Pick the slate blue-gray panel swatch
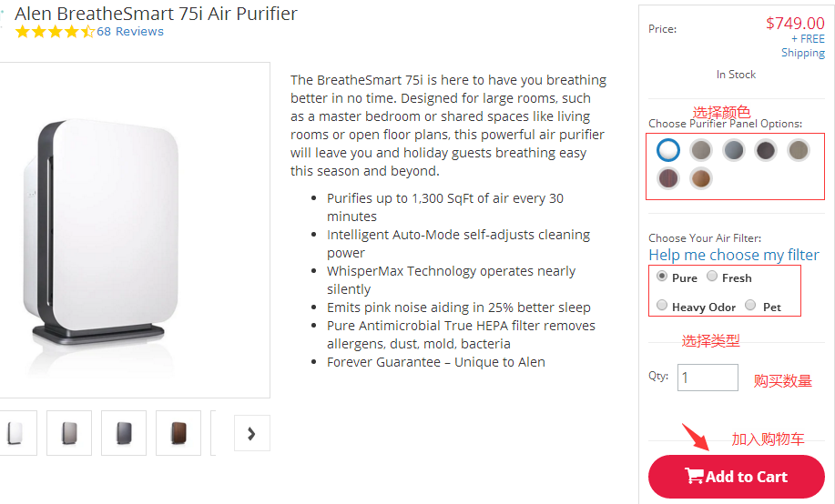Viewport: 835px width, 504px height. pyautogui.click(x=733, y=150)
